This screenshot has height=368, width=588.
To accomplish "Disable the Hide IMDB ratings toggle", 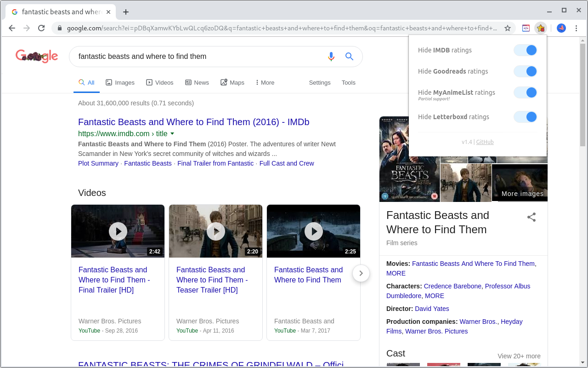I will [525, 50].
